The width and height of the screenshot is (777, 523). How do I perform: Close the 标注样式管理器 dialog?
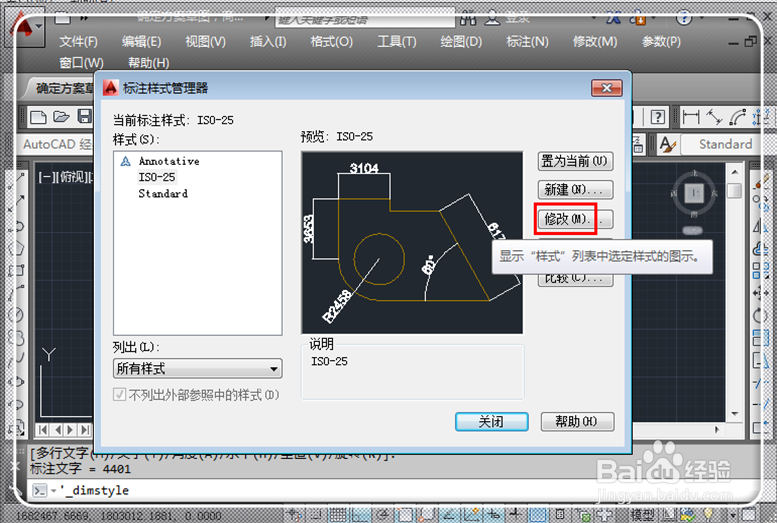607,88
